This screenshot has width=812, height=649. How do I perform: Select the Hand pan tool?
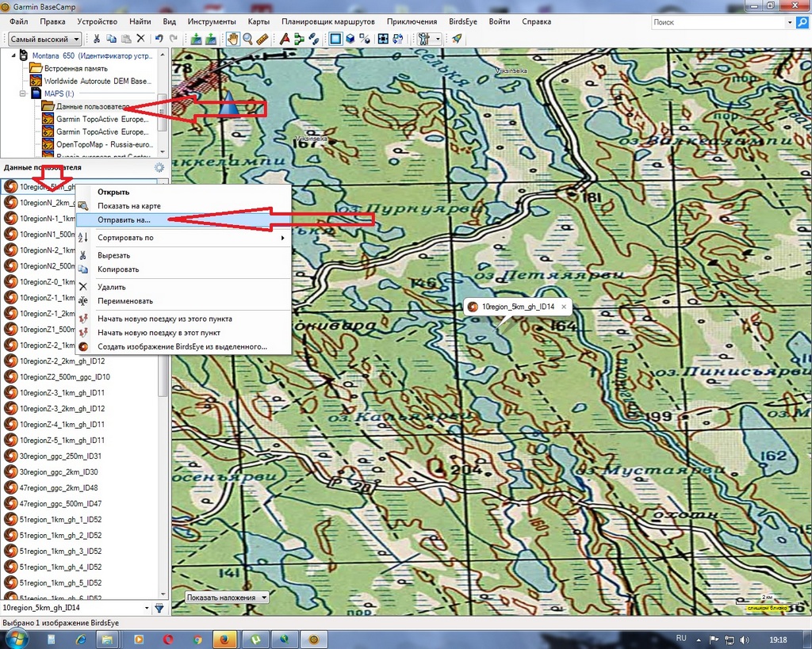pos(232,39)
